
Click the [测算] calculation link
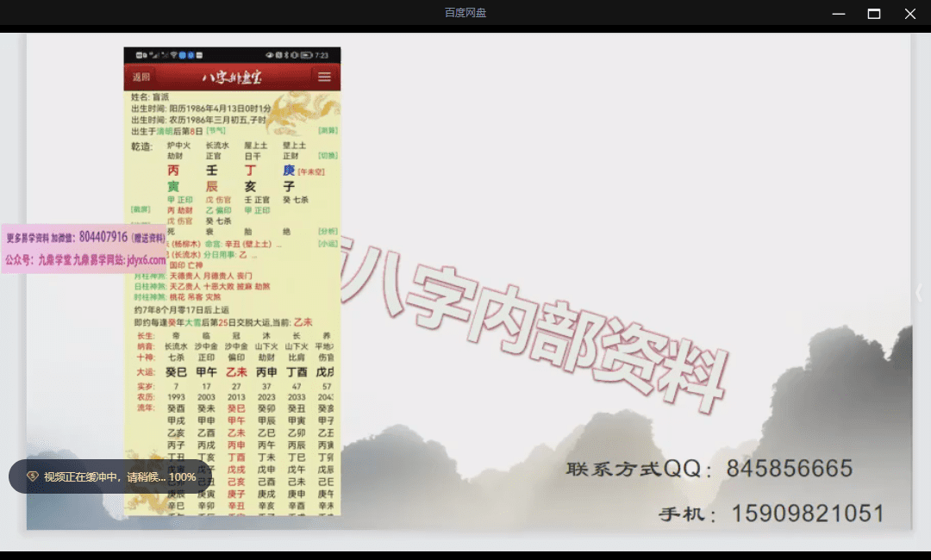[328, 131]
